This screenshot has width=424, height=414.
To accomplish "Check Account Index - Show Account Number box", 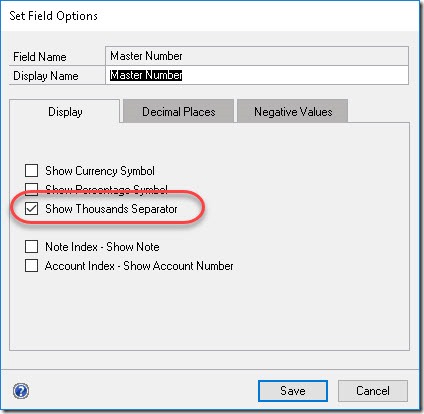I will click(31, 266).
